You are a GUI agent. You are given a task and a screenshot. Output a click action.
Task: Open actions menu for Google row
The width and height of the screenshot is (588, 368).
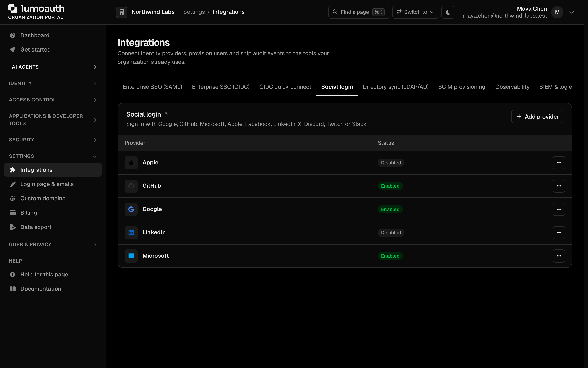[x=559, y=209]
